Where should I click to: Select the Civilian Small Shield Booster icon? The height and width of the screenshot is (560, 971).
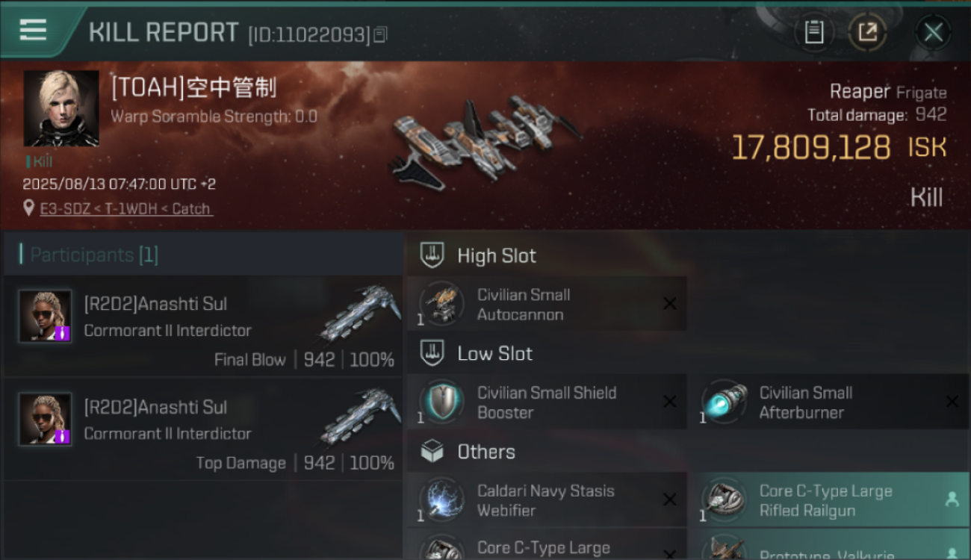click(441, 402)
